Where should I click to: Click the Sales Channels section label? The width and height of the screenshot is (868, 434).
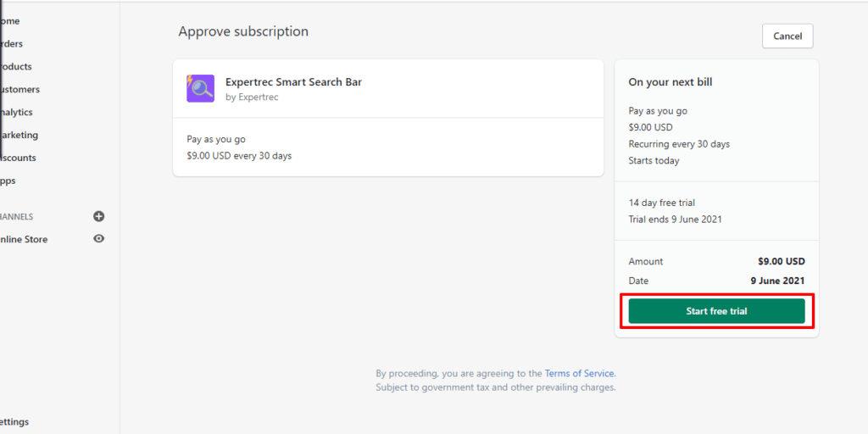[17, 216]
